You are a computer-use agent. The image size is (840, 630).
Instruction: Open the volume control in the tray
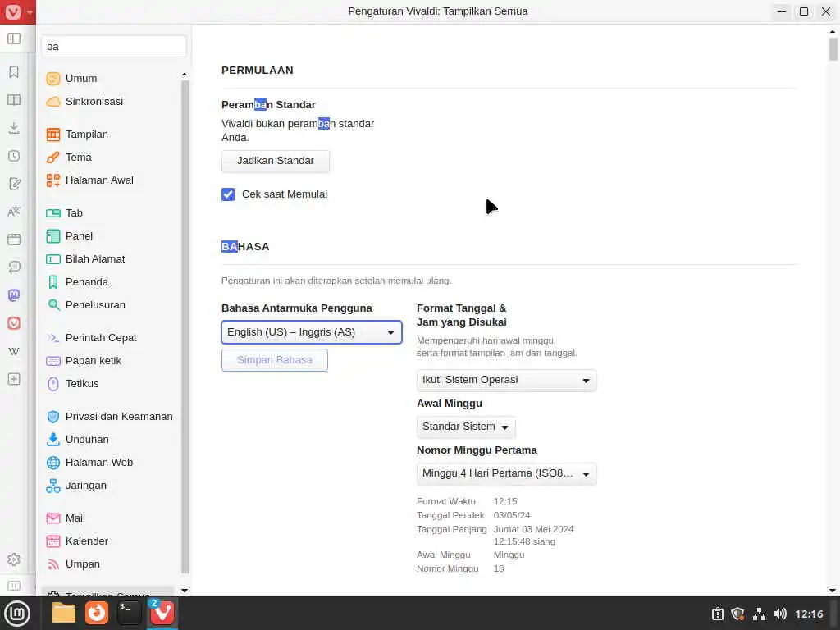[781, 614]
